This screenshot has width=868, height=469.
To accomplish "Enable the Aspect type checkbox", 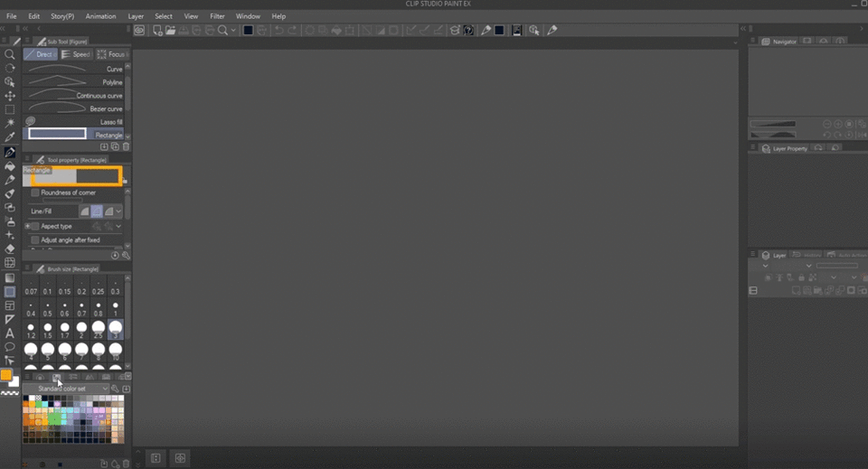I will click(35, 226).
